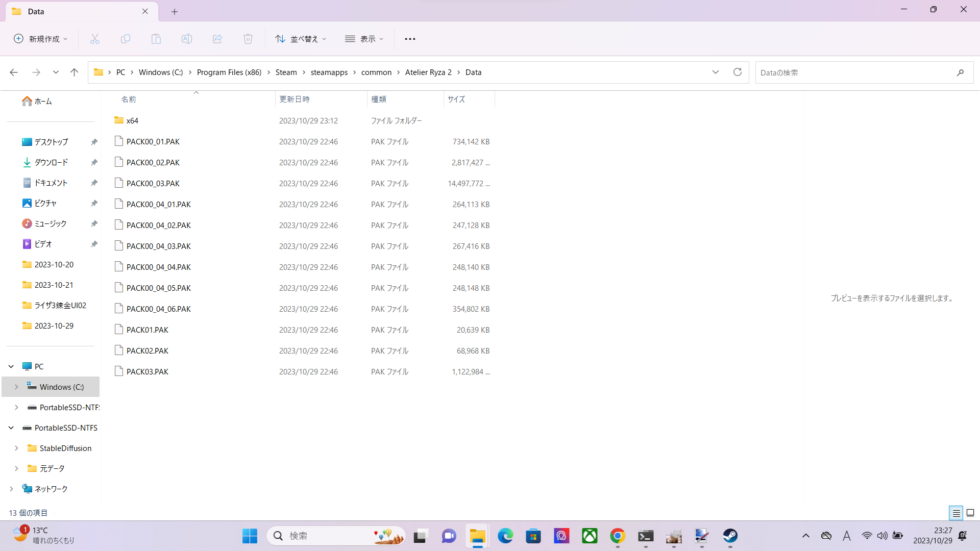The image size is (980, 551).
Task: Click the Paste clipboard icon
Action: click(156, 39)
